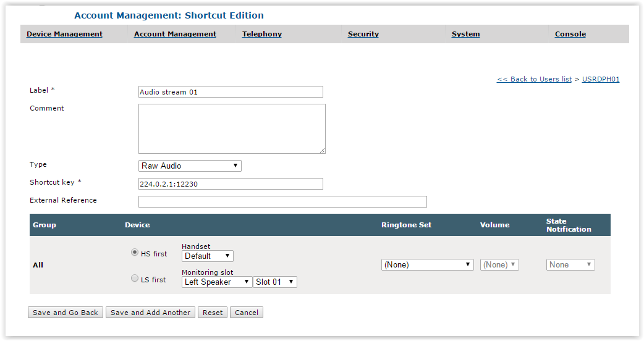Click inside the Comment text area
The image size is (644, 341).
click(x=232, y=129)
